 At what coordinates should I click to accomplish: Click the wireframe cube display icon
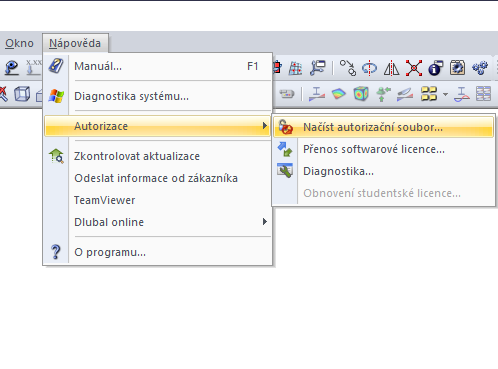22,94
